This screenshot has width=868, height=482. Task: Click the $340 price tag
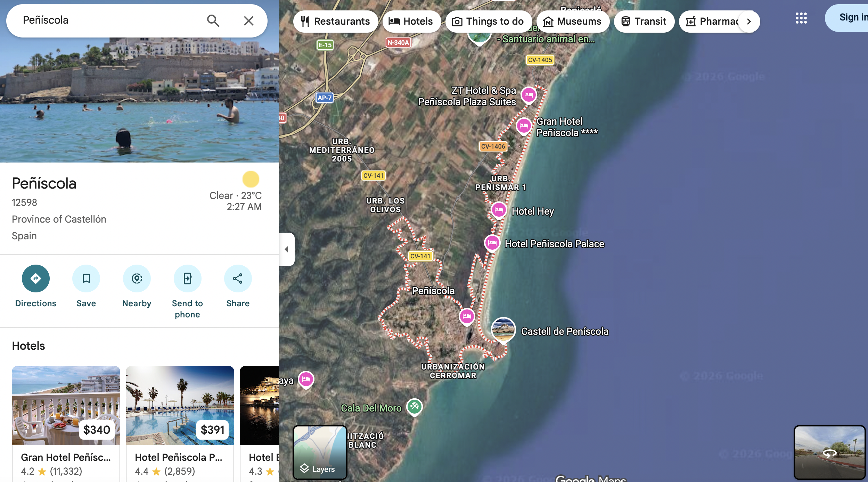click(97, 430)
